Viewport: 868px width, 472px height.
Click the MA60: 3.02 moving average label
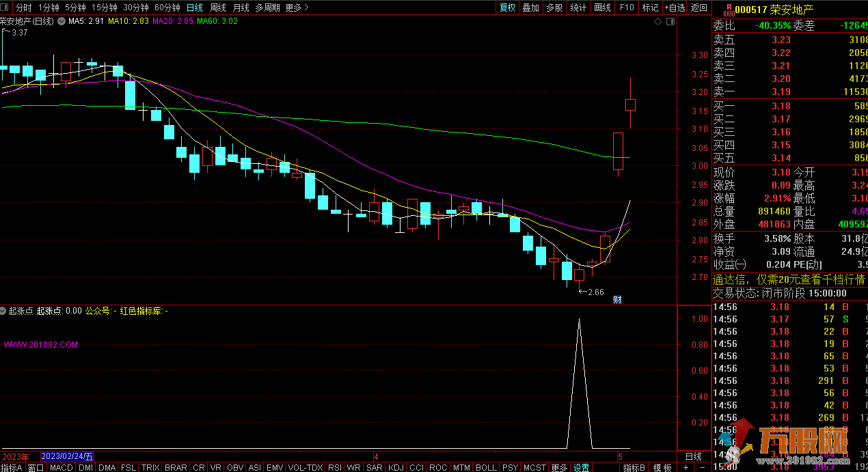point(217,21)
